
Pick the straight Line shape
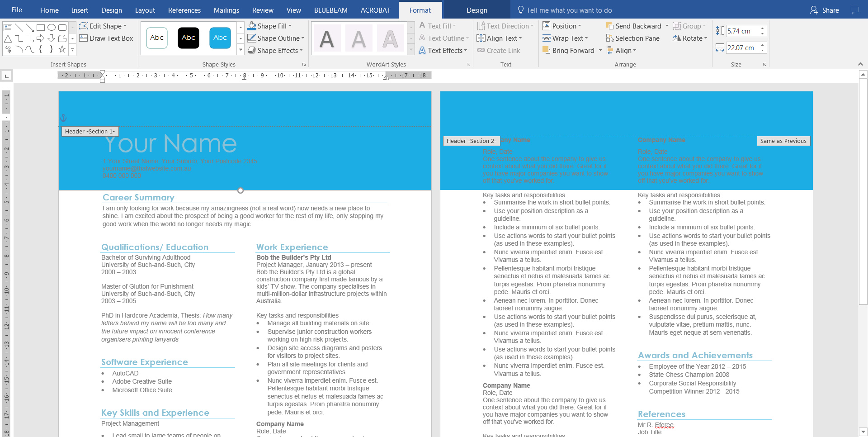coord(19,28)
